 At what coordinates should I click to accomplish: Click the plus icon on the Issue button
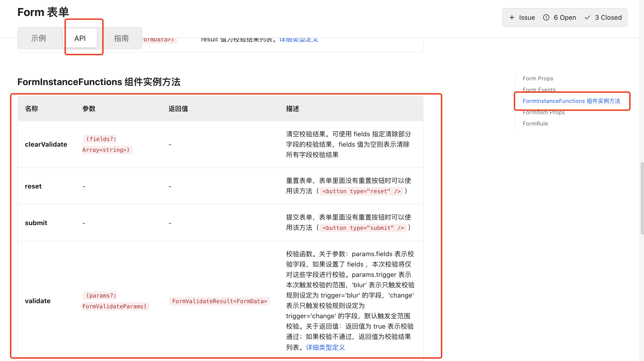pos(512,17)
